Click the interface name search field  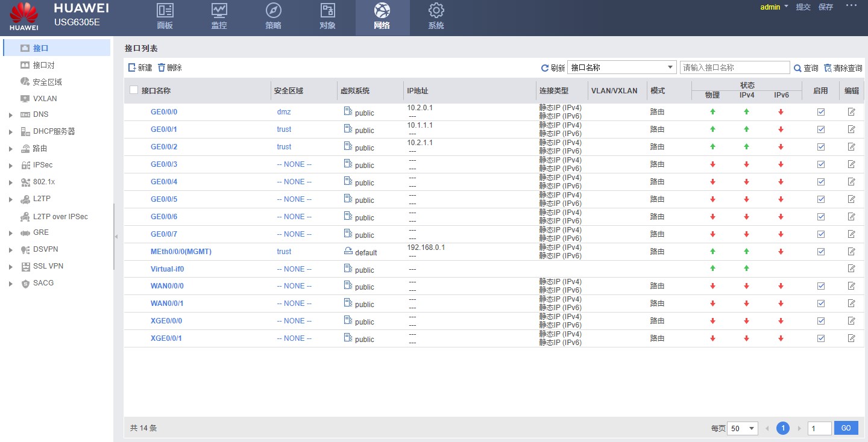point(734,67)
